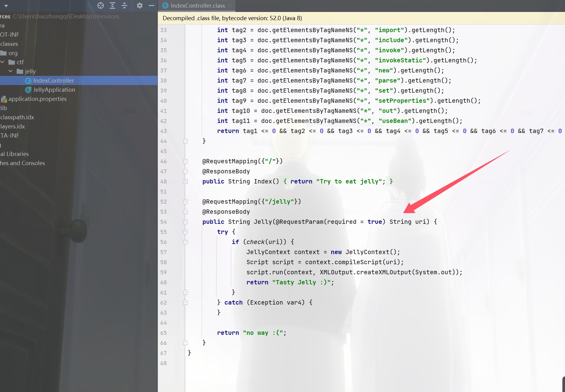Collapse the ctf folder chevron

2,62
